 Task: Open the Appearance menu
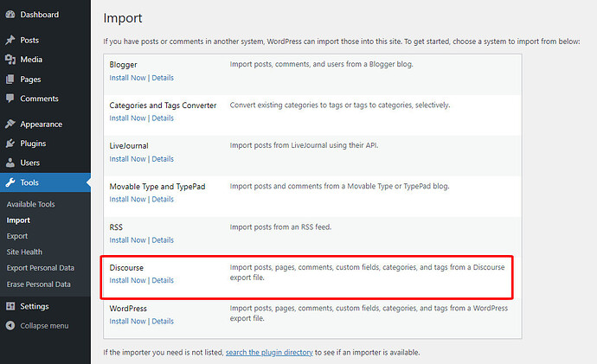click(42, 124)
